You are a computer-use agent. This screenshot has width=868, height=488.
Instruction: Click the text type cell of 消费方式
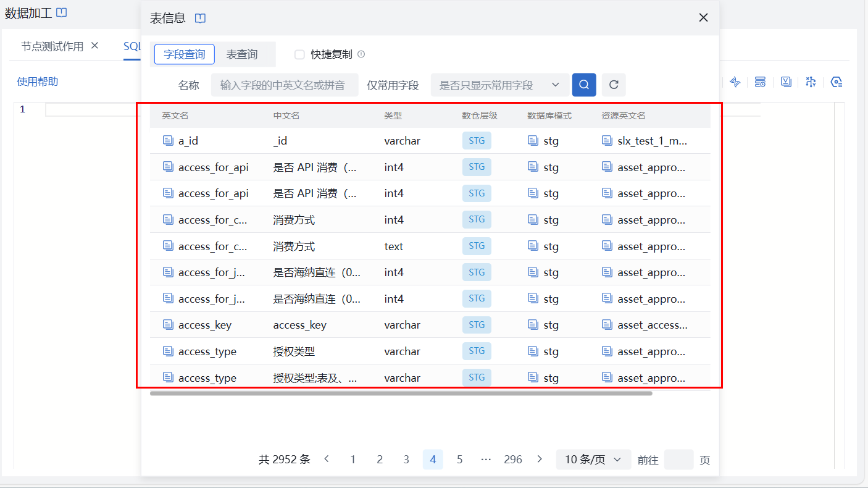tap(394, 246)
